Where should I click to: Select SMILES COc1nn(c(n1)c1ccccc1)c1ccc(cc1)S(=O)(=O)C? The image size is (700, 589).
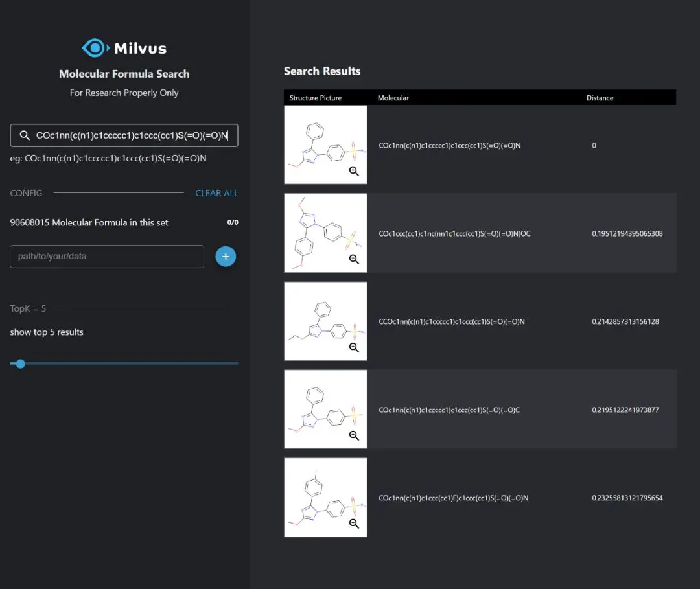tap(449, 410)
